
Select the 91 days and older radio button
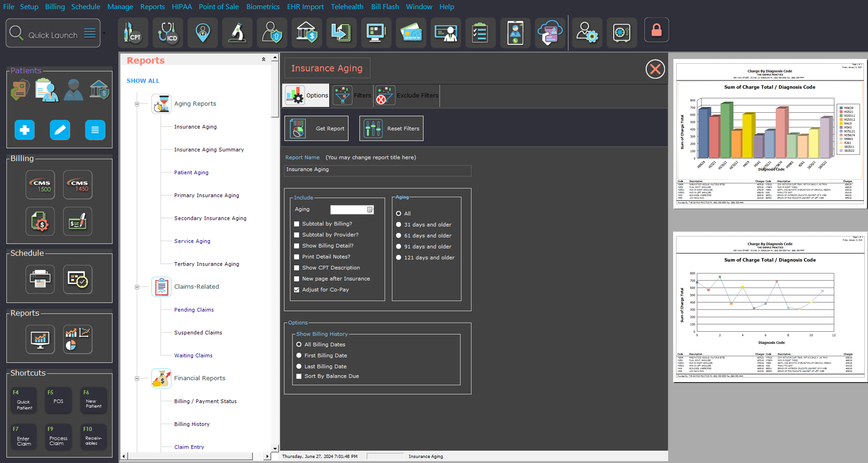(399, 246)
